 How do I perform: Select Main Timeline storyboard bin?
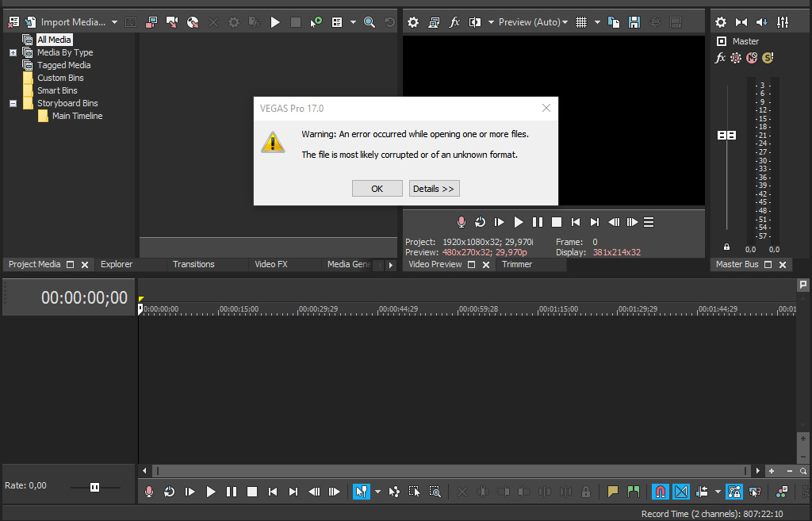(x=77, y=116)
